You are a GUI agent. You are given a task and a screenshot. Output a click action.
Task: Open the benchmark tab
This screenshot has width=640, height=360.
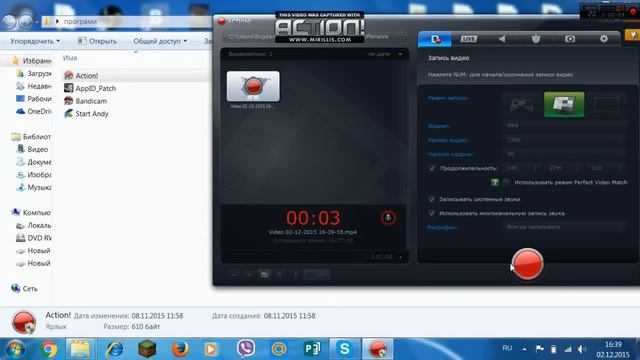536,39
